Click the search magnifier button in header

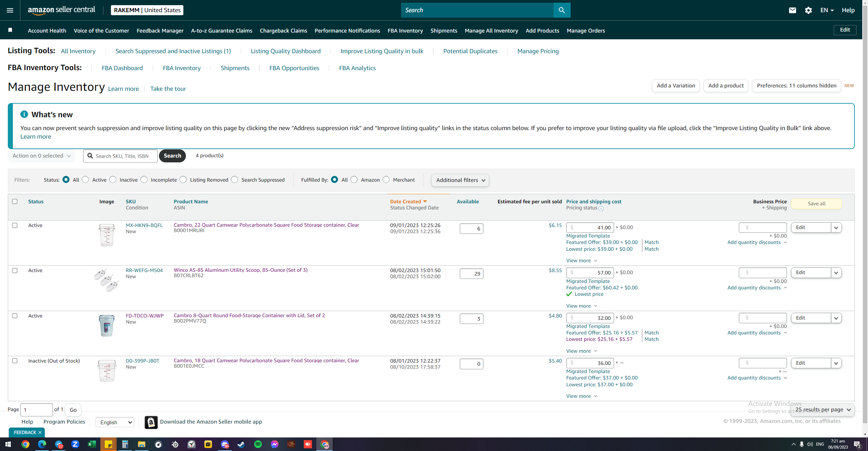562,10
